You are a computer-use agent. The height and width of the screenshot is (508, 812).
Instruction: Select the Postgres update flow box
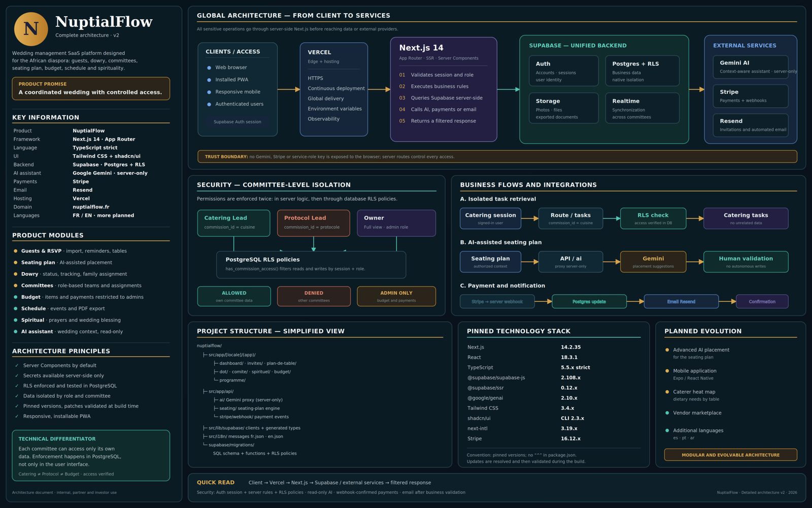coord(589,302)
